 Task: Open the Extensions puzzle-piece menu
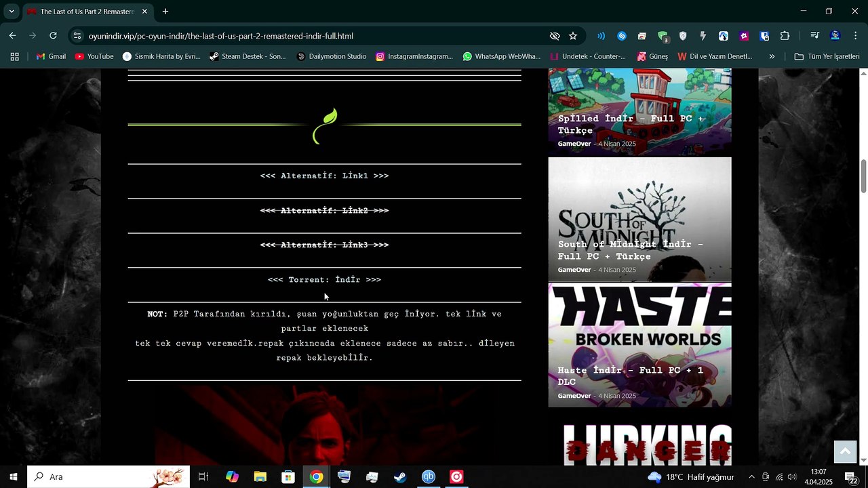click(x=785, y=36)
